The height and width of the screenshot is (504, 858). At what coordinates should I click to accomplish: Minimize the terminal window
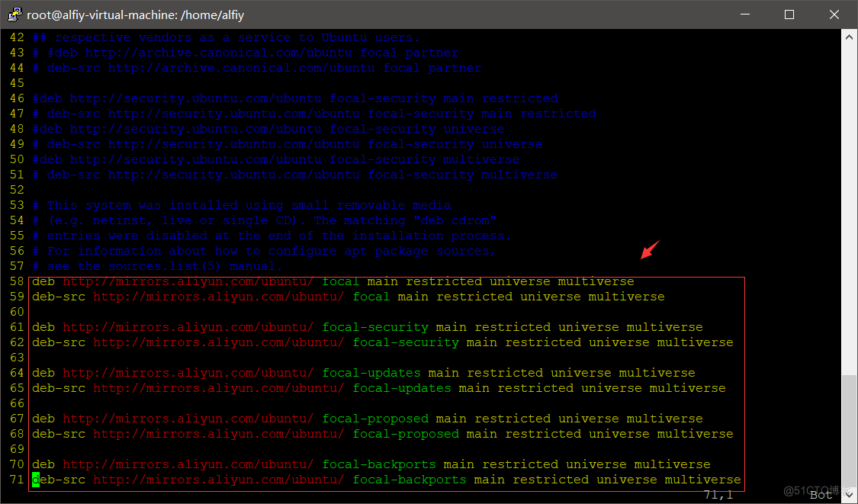tap(745, 14)
